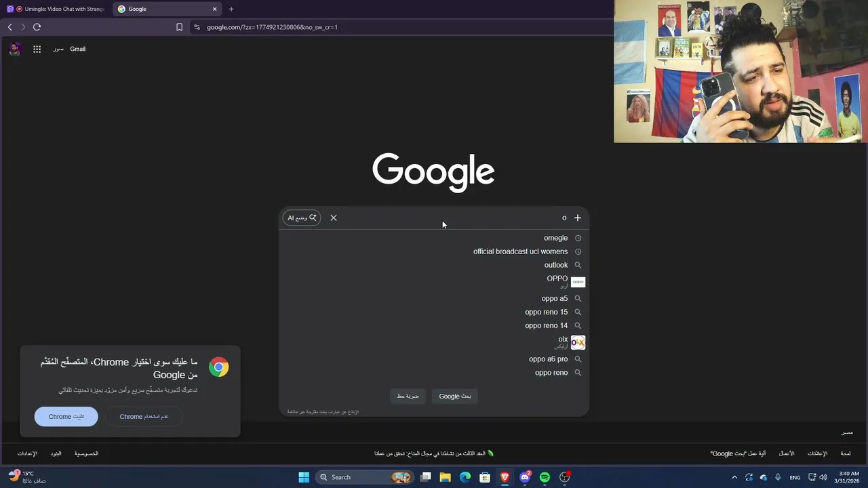The width and height of the screenshot is (868, 488).
Task: Open site settings icon in address bar
Action: (197, 27)
